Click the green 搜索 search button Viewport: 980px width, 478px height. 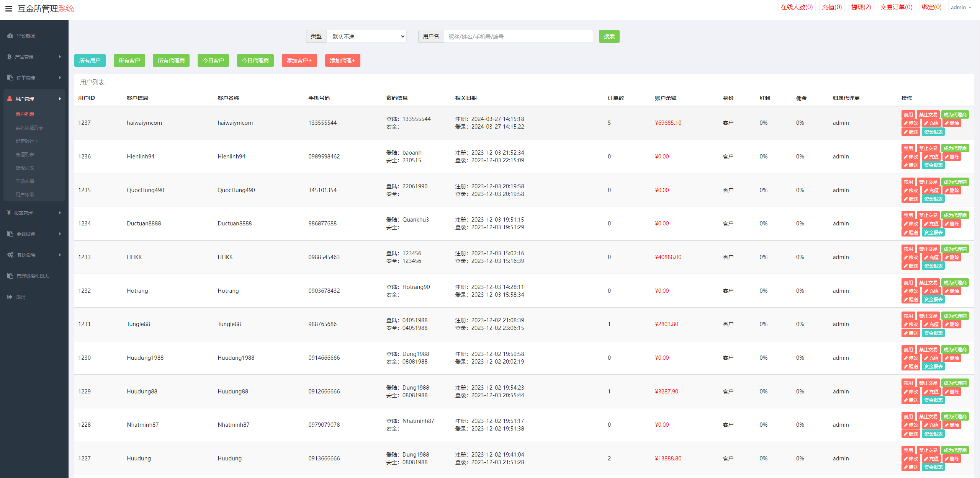pyautogui.click(x=609, y=36)
